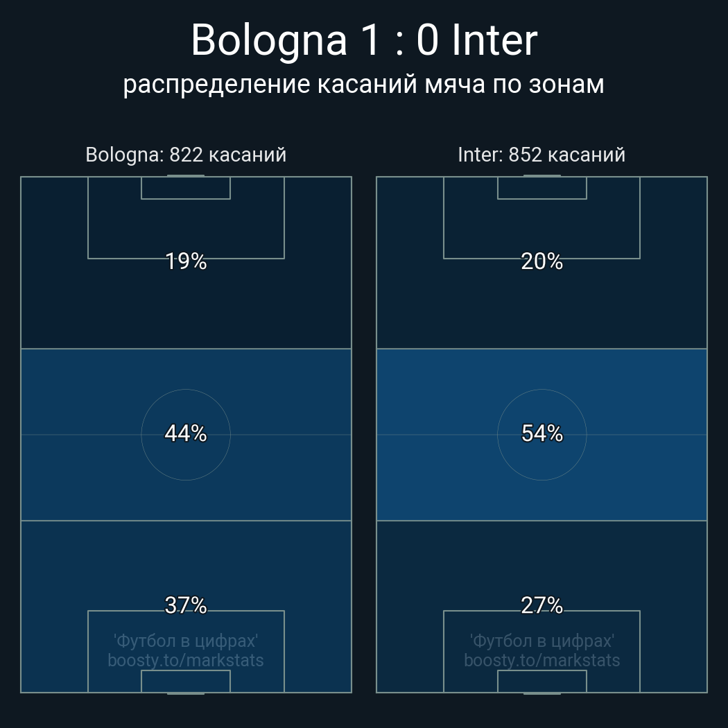The height and width of the screenshot is (728, 728).
Task: Click the bottom goal box on Inter pitch
Action: (541, 681)
